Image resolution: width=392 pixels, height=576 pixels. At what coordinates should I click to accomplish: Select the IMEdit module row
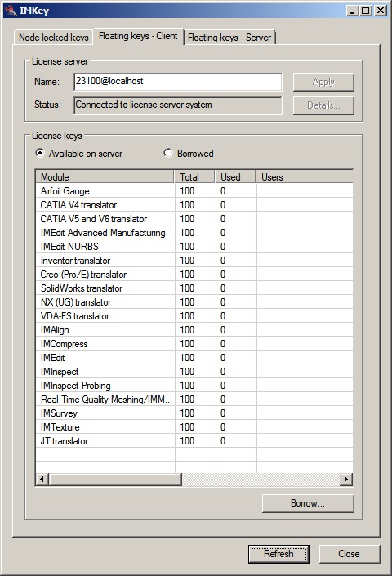pos(194,358)
